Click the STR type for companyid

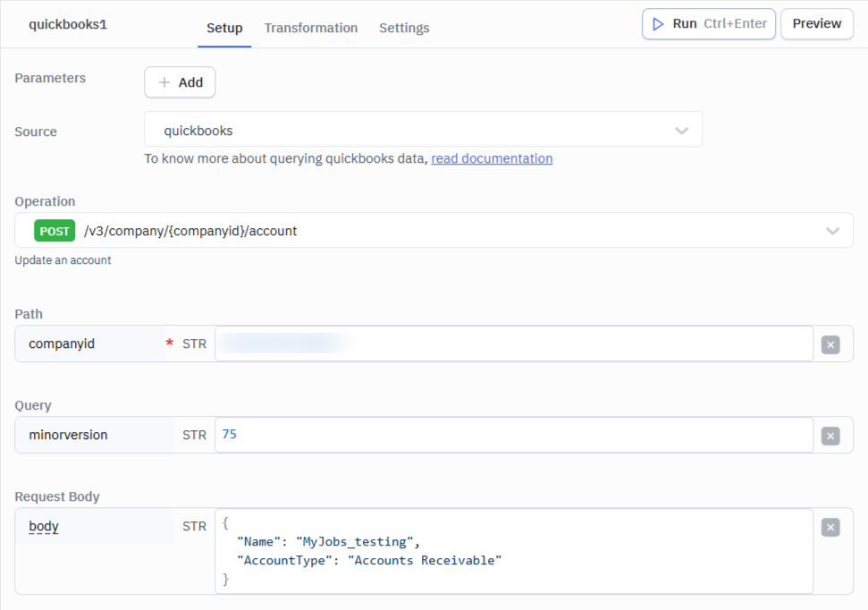194,344
